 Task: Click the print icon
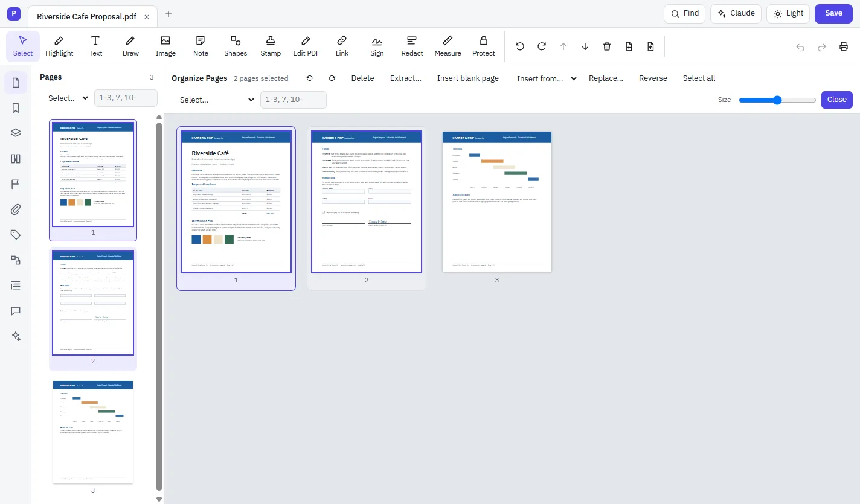coord(844,47)
